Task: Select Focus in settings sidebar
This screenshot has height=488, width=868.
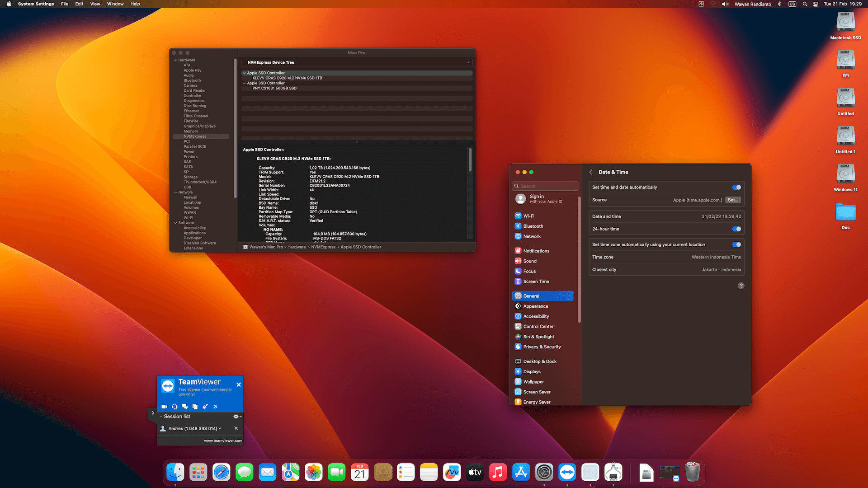Action: point(542,271)
